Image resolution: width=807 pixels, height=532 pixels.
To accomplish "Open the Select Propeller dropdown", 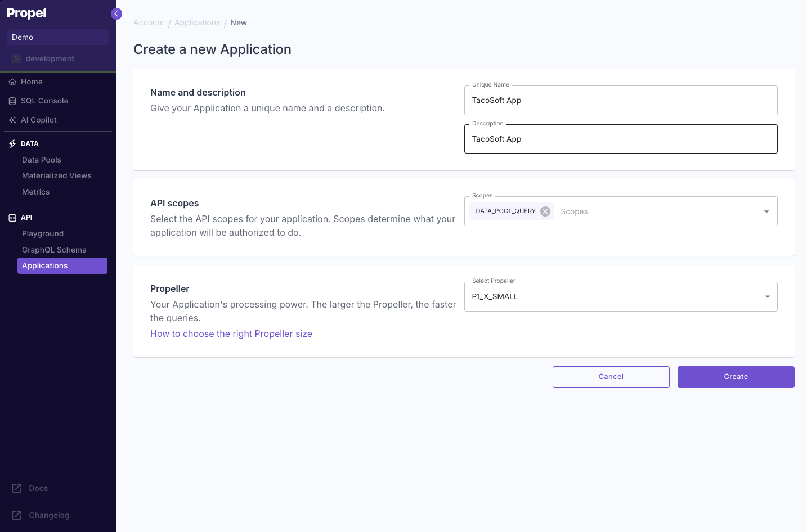I will click(x=766, y=296).
